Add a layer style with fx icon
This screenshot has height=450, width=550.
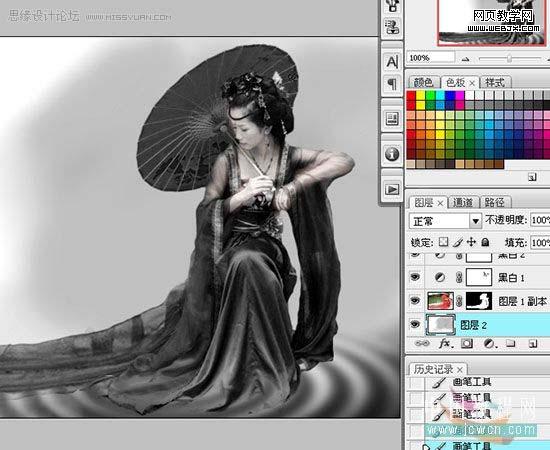(x=445, y=343)
